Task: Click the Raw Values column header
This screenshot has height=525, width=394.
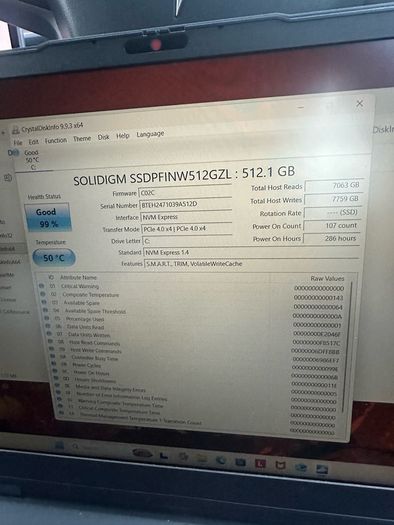Action: 327,278
